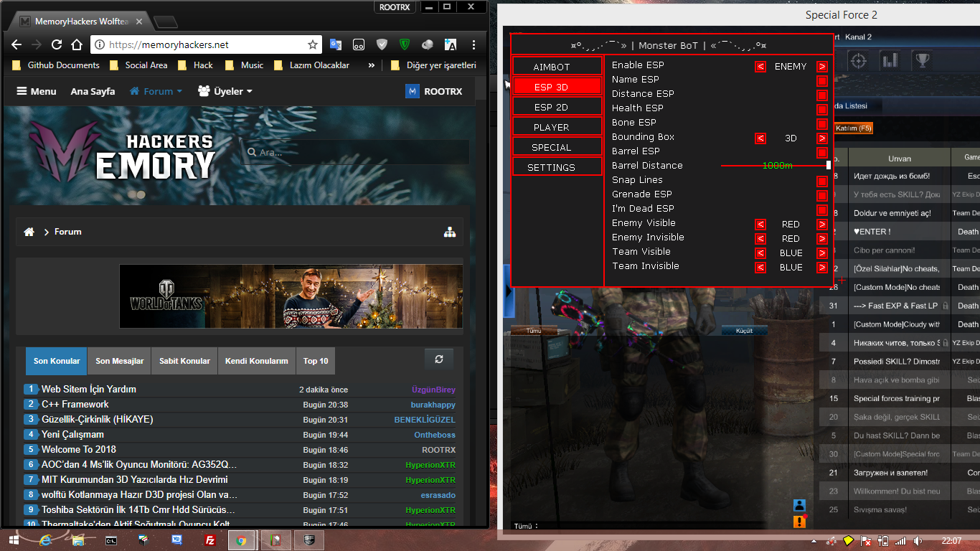
Task: Click the previous arrow for Team Visible color
Action: [760, 253]
